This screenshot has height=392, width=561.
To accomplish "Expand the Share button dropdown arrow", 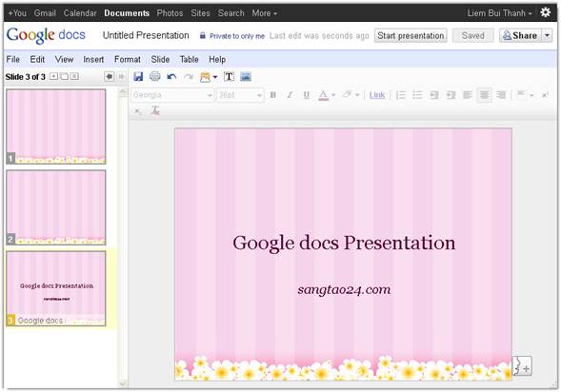I will 547,35.
